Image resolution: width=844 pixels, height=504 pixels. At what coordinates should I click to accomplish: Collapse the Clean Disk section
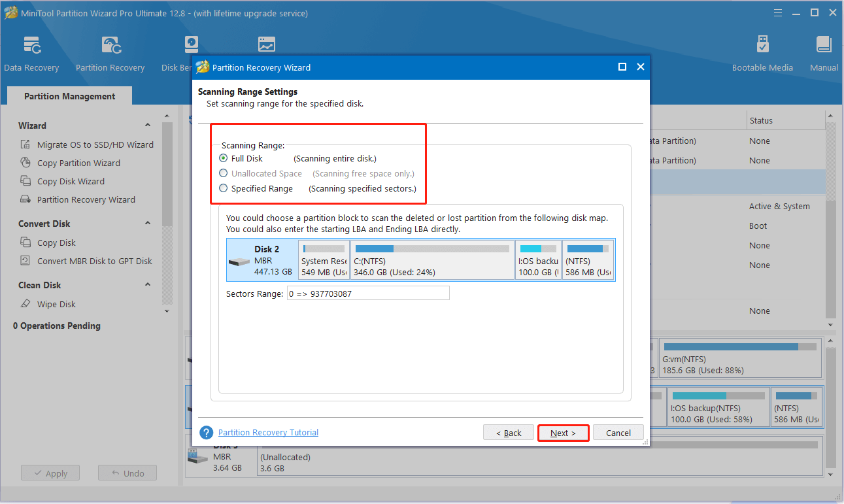click(148, 285)
